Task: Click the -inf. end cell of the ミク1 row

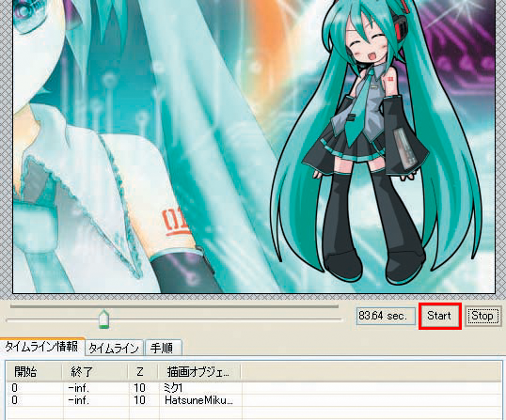Action: point(79,388)
